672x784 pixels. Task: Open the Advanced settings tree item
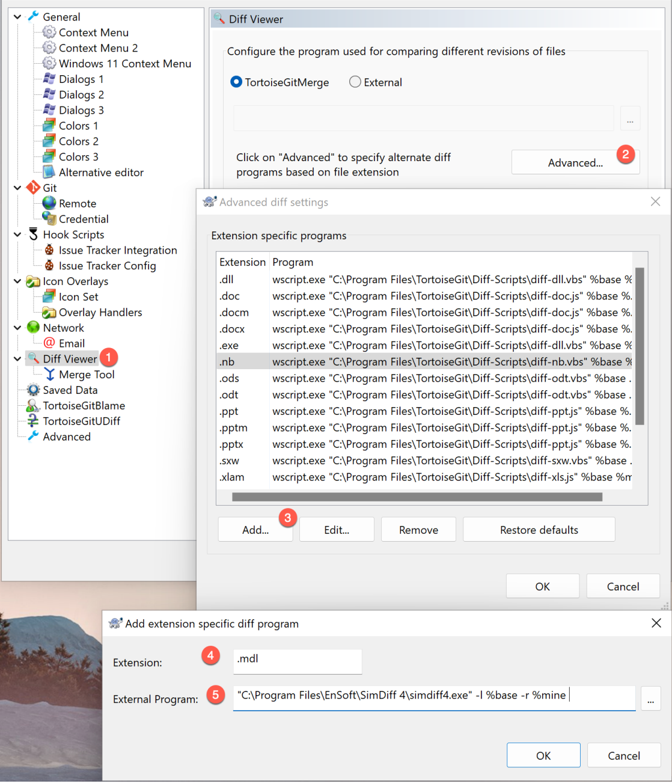(x=67, y=436)
